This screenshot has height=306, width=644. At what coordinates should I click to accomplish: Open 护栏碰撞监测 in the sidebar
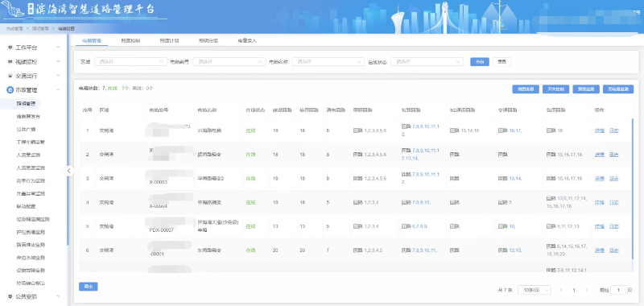(x=31, y=232)
